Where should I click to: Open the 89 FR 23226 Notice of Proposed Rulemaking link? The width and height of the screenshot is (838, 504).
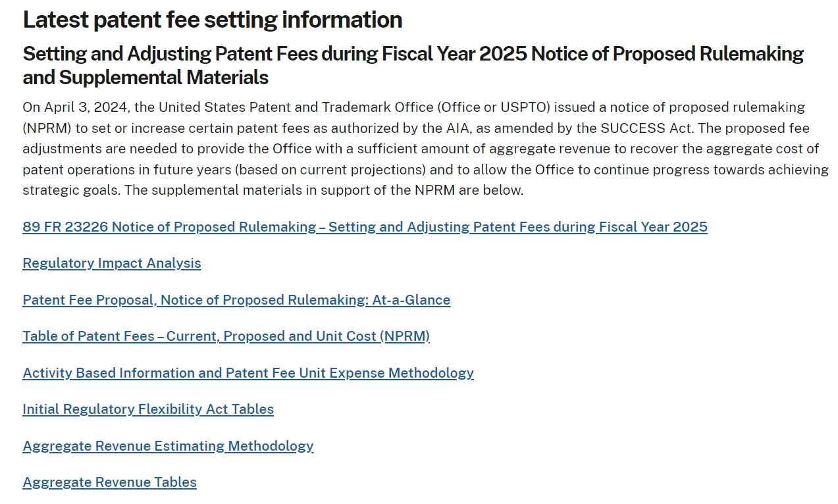[x=365, y=227]
